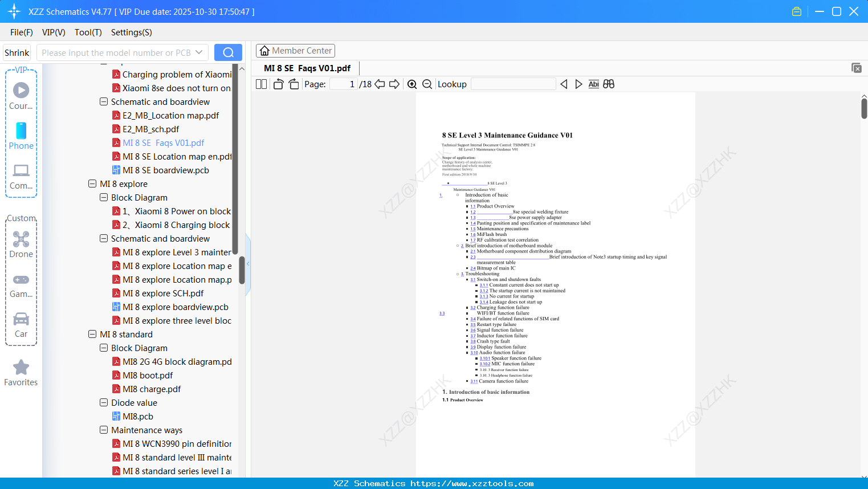Rotate the page clockwise

[294, 84]
